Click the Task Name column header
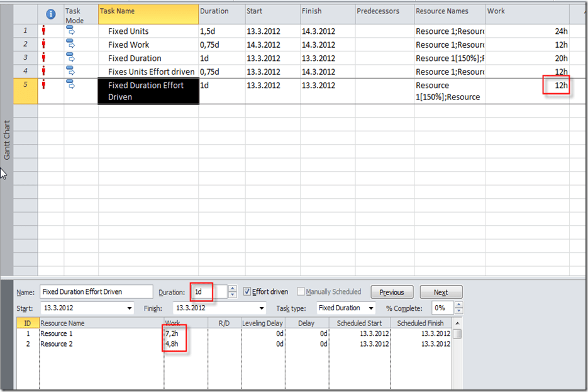 pos(148,11)
